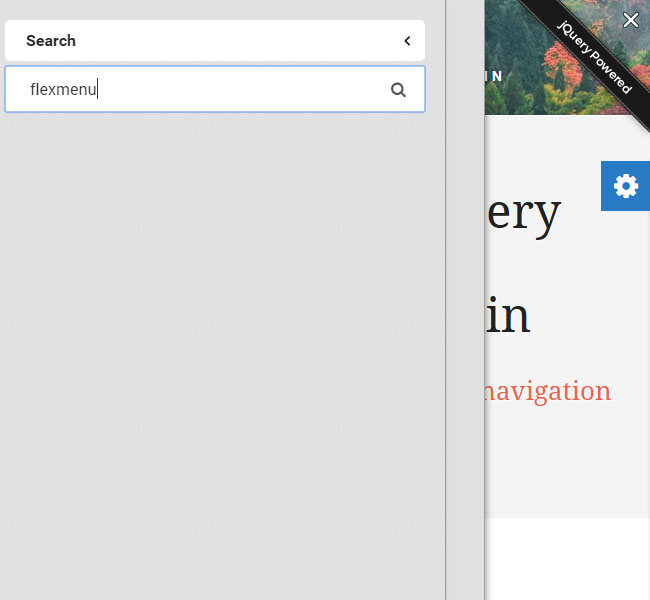Open settings with the blue gear icon
The width and height of the screenshot is (650, 600).
625,186
